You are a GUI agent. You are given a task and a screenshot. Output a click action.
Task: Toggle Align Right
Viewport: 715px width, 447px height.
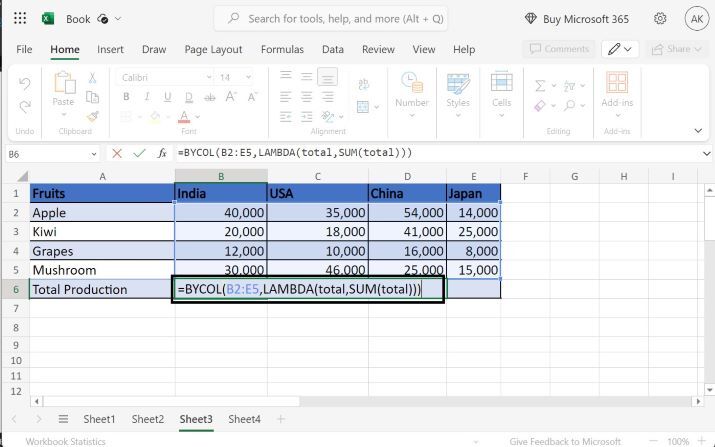(x=327, y=97)
